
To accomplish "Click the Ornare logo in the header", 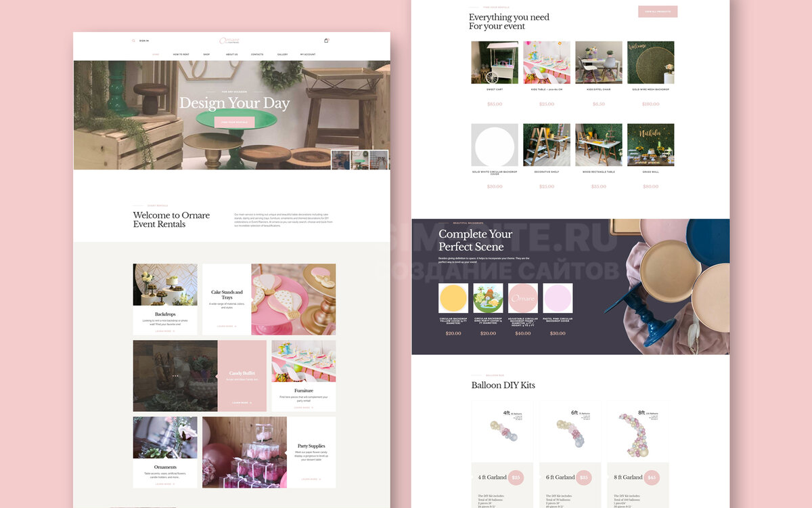I will pyautogui.click(x=230, y=41).
